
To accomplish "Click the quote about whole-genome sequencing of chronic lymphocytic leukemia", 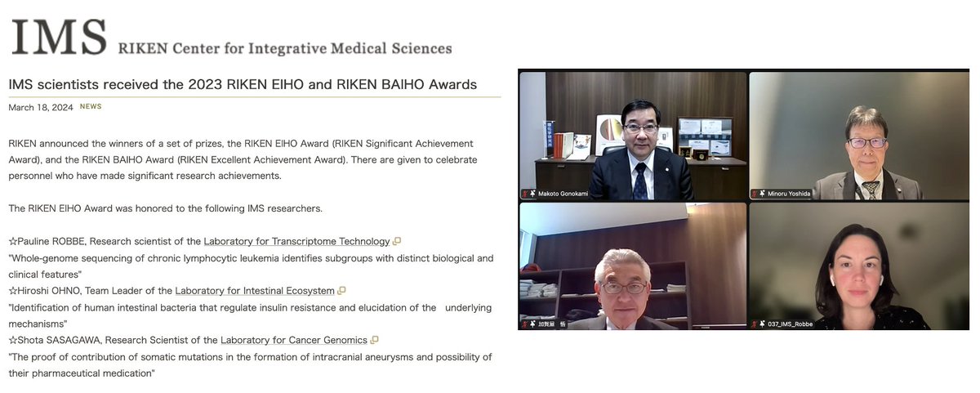I will click(x=251, y=266).
